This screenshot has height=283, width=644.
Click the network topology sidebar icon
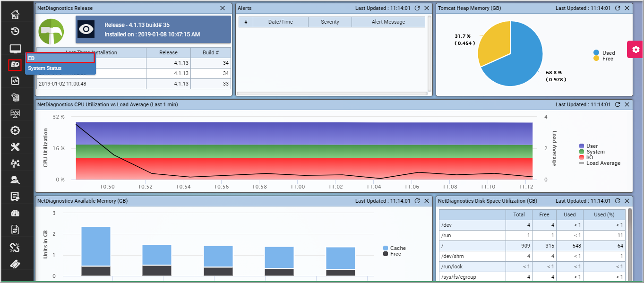click(15, 163)
